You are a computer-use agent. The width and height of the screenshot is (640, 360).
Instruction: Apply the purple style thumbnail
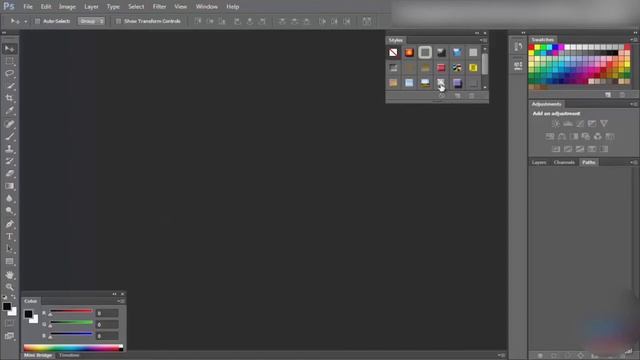[457, 83]
